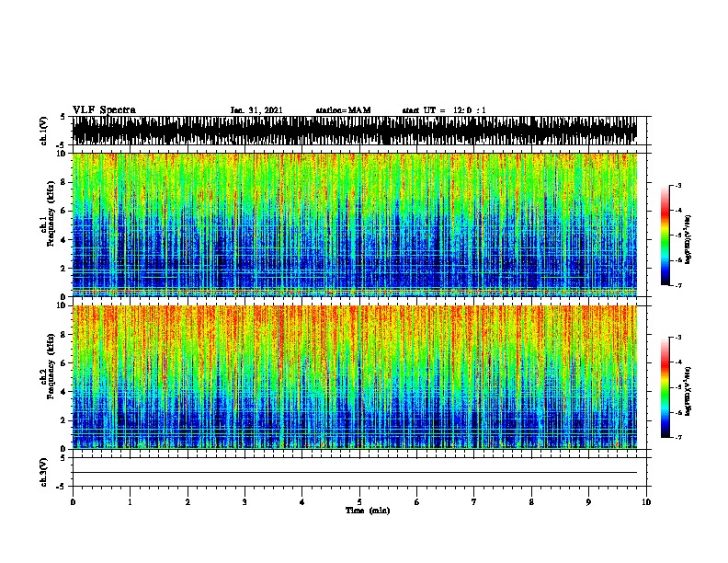The height and width of the screenshot is (563, 728).
Task: Click the '-3' label on ch.2 color scale
Action: tap(677, 338)
